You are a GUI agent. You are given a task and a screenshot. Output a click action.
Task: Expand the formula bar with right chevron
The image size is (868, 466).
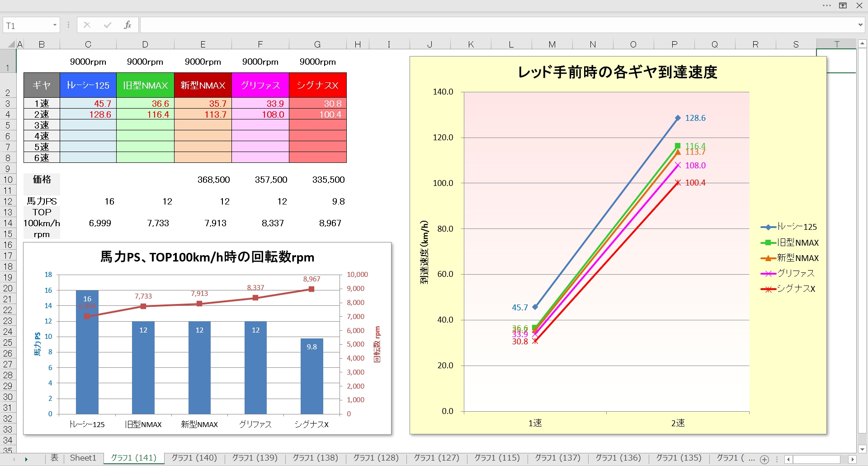(x=860, y=25)
